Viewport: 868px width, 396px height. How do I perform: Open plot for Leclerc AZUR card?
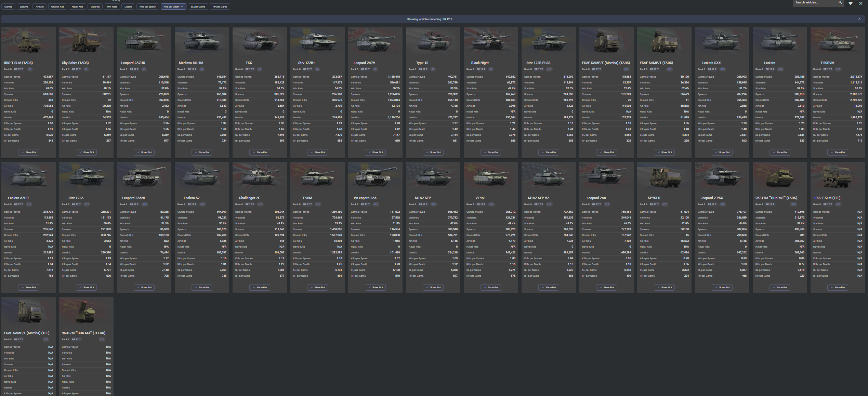(x=28, y=288)
